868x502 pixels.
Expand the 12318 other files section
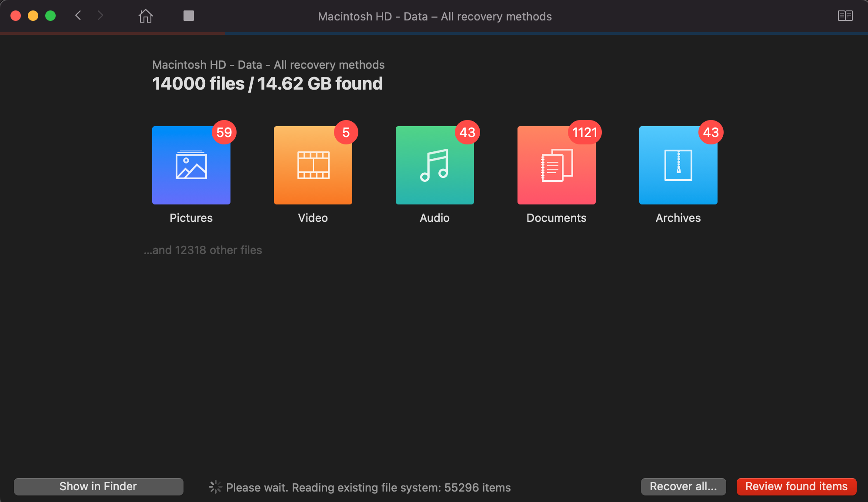click(x=203, y=250)
